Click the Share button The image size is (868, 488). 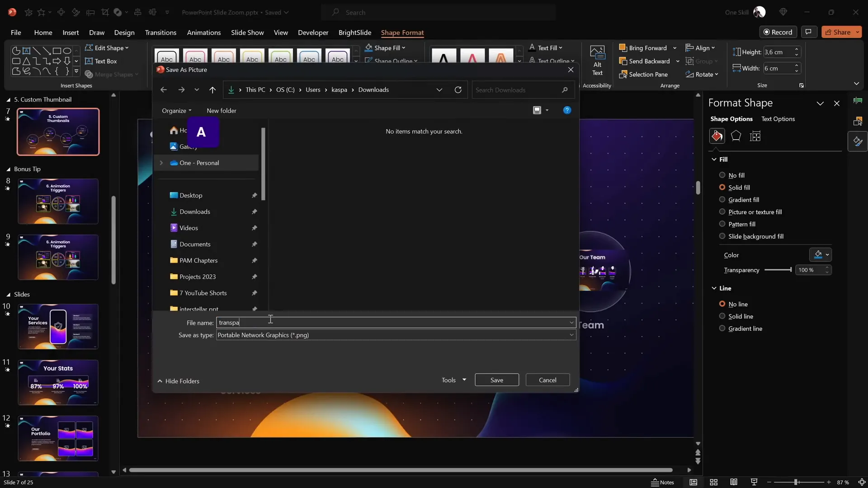841,32
